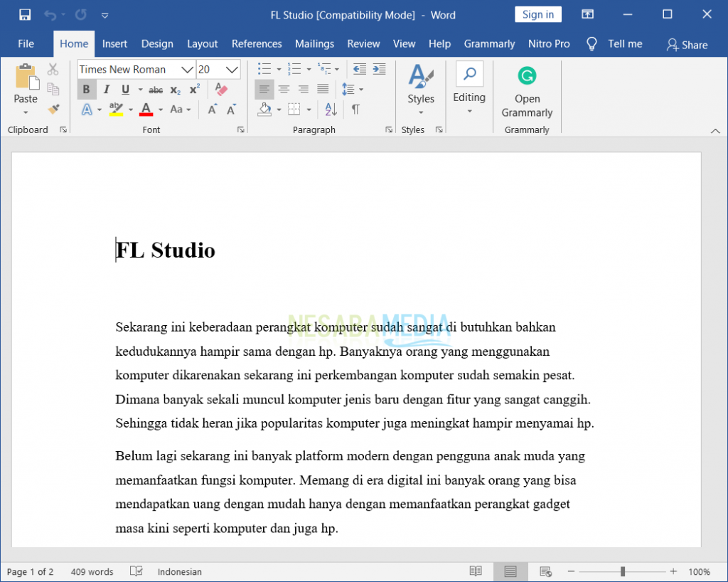728x582 pixels.
Task: Copy selection using the Copy icon
Action: click(53, 89)
